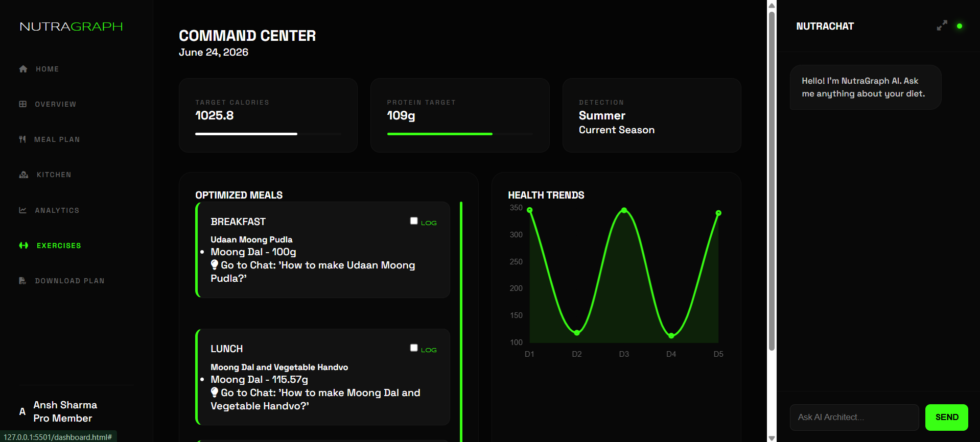The height and width of the screenshot is (442, 980).
Task: Click the lightbulb icon in Lunch card
Action: (x=215, y=392)
